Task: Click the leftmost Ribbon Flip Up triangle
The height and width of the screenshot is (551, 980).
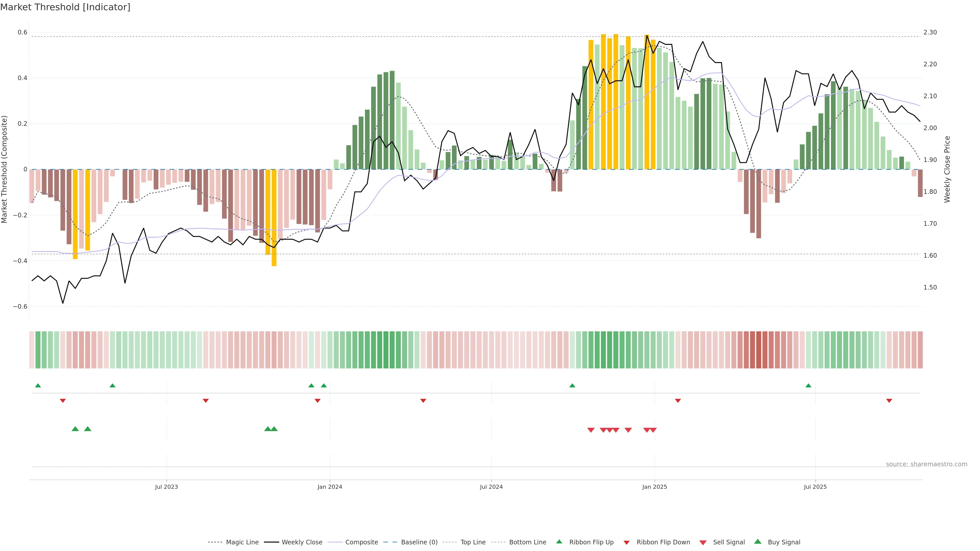Action: click(x=38, y=386)
